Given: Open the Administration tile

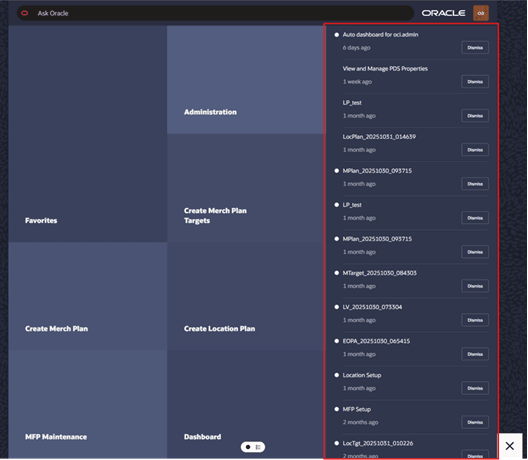Looking at the screenshot, I should [x=245, y=80].
